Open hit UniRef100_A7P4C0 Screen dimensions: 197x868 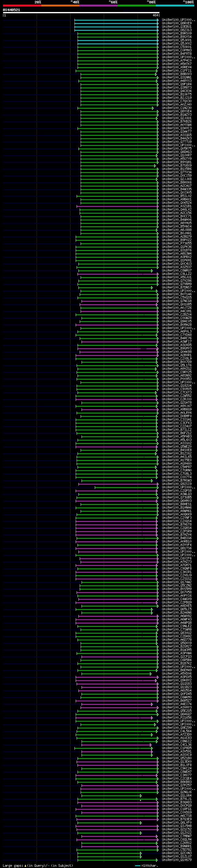[176, 61]
